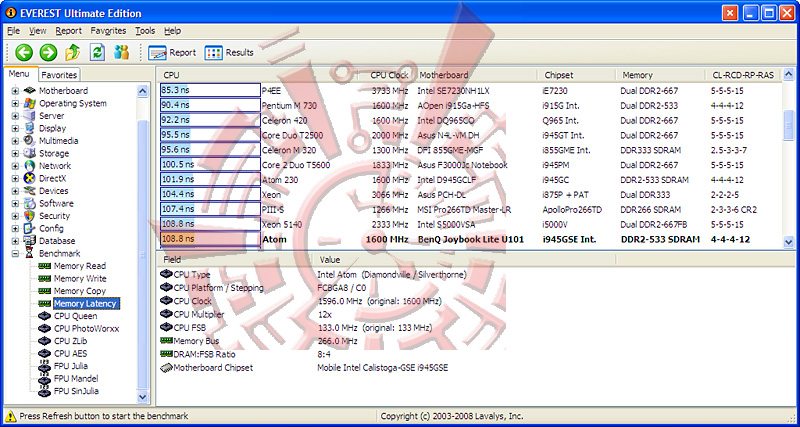Image resolution: width=800 pixels, height=427 pixels.
Task: Select the Config tree icon
Action: [30, 228]
